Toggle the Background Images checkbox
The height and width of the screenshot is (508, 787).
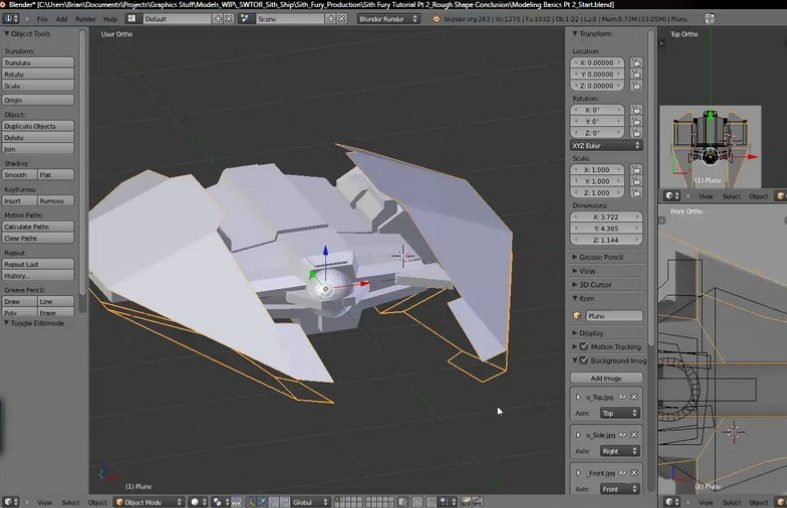pos(584,360)
